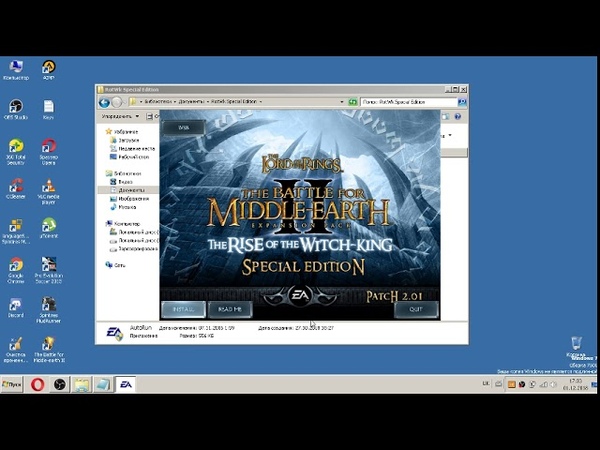The width and height of the screenshot is (600, 450).
Task: Open Google Chrome desktop shortcut
Action: 16,271
